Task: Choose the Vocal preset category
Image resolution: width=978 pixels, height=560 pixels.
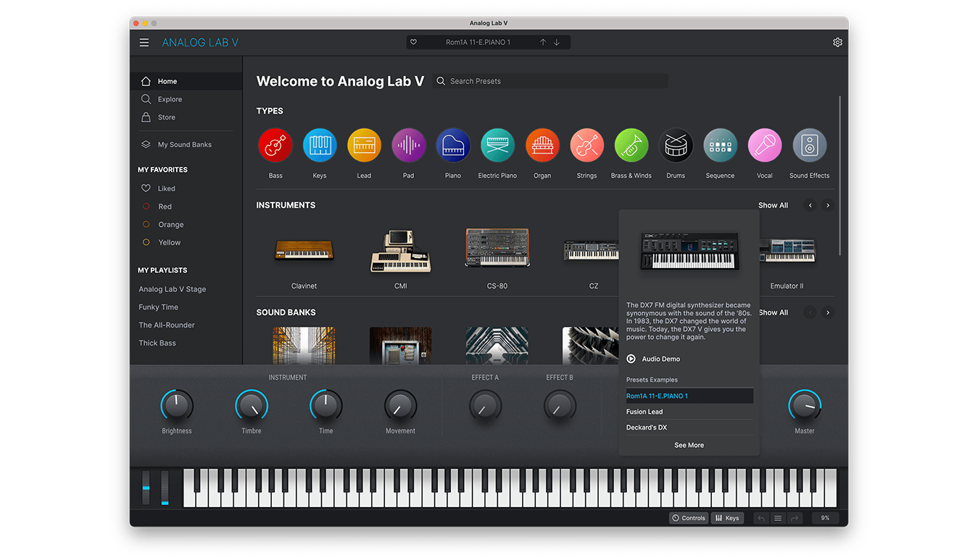Action: (x=764, y=144)
